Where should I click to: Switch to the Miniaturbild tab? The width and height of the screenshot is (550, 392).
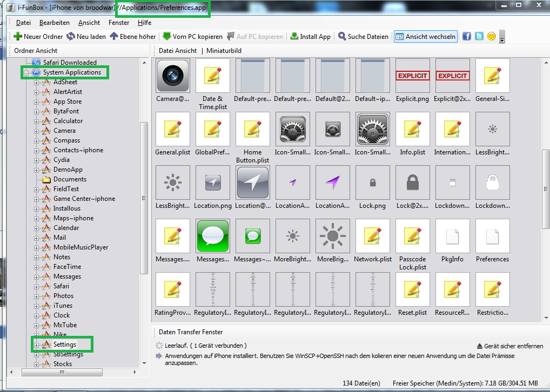(224, 51)
